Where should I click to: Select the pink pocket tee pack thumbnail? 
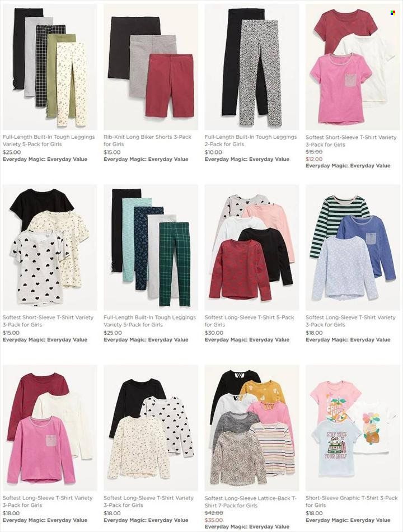pyautogui.click(x=353, y=67)
